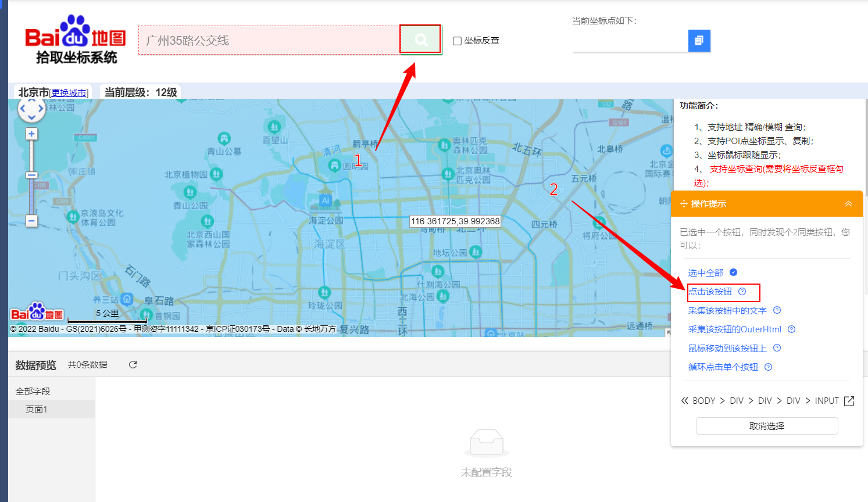Click the 选中全部 link

coord(706,273)
